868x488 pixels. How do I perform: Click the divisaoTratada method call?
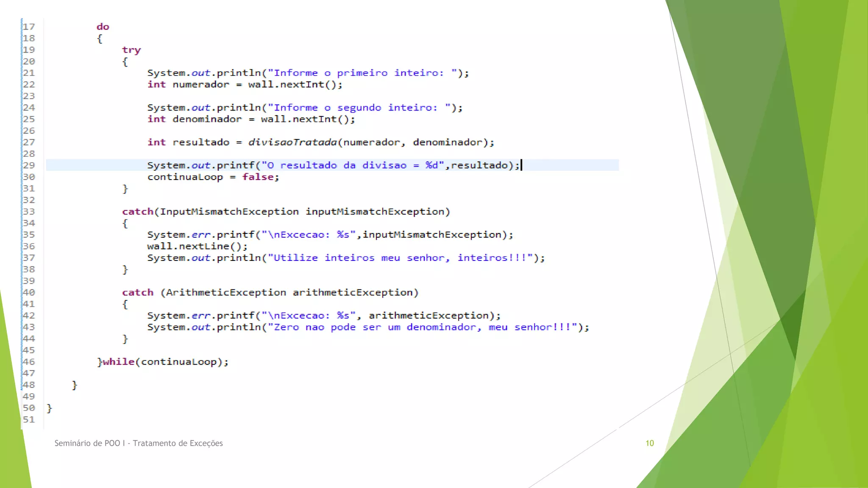click(292, 142)
